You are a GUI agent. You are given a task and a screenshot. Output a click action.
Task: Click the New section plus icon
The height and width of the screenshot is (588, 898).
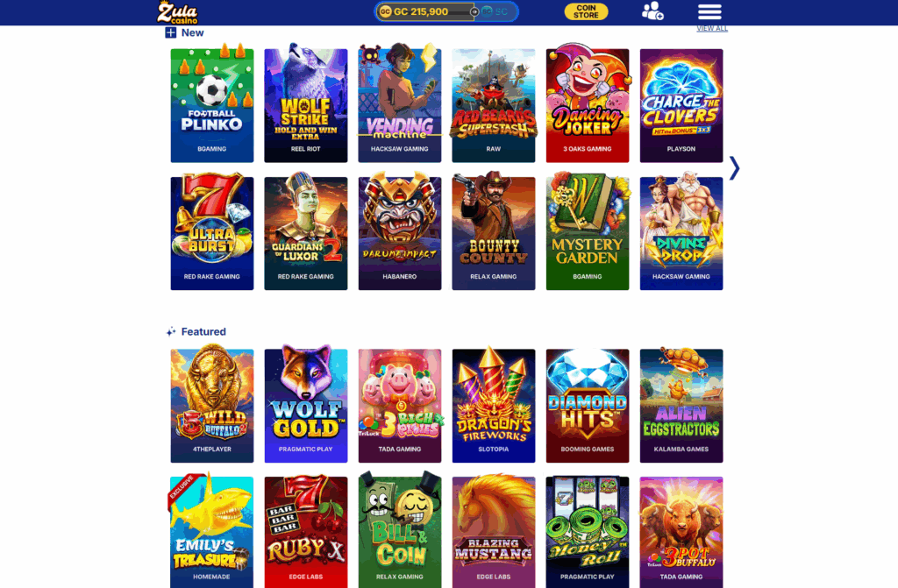(171, 32)
